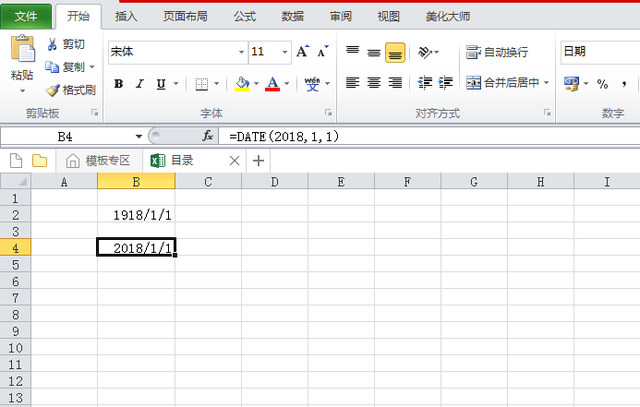
Task: Open clipboard group dialog launcher
Action: click(x=95, y=113)
